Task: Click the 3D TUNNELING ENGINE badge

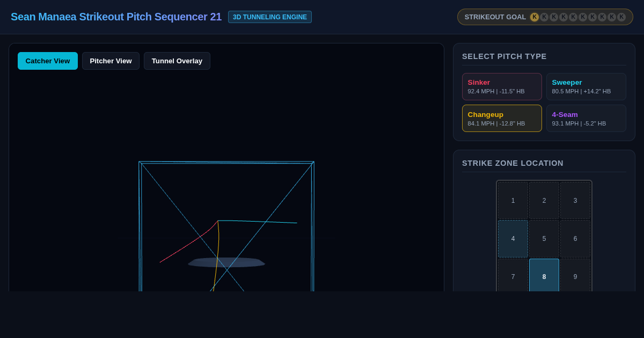Action: 270,17
